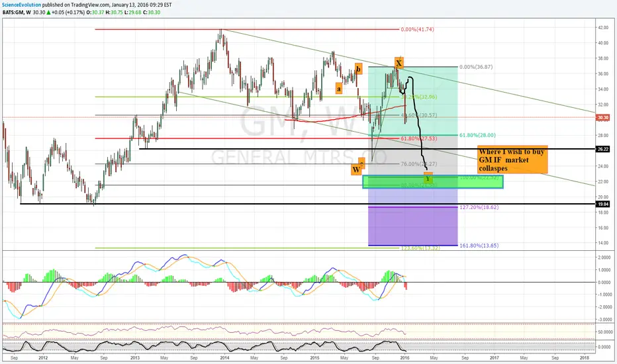Screen dimensions: 617x364
Task: Click the 34.00 price axis label
Action: (603, 89)
